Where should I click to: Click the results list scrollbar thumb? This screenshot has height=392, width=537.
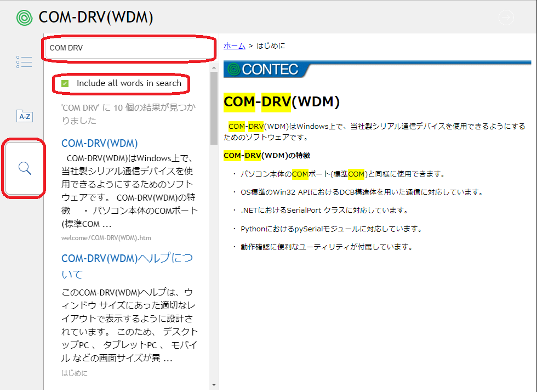[214, 108]
